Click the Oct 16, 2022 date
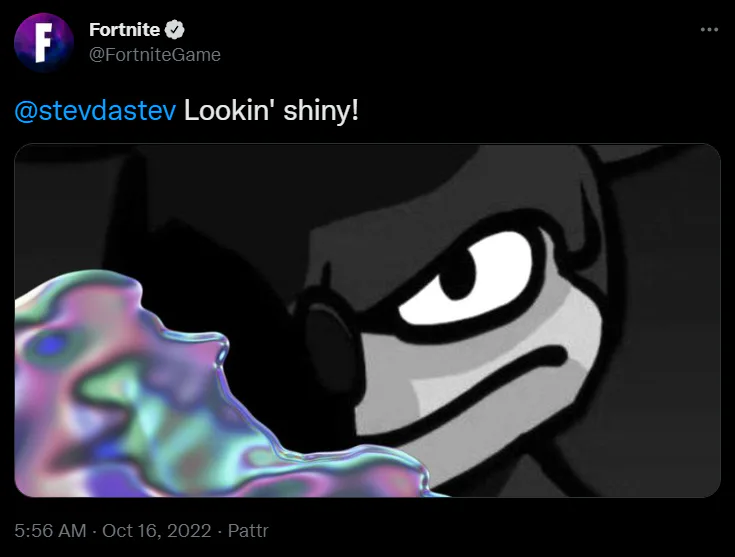 tap(157, 531)
